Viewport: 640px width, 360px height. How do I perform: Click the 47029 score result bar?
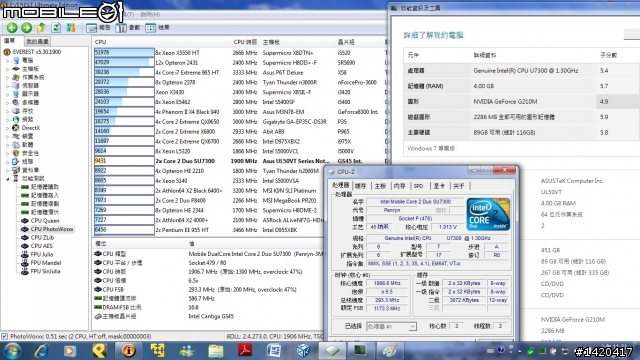(124, 62)
